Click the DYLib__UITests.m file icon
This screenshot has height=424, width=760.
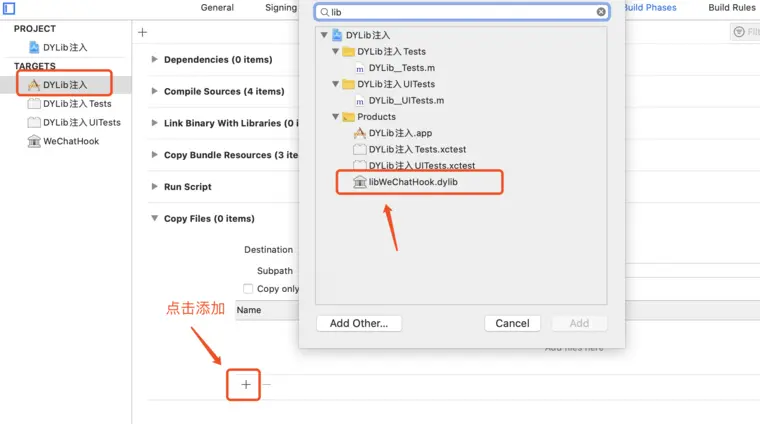pos(360,101)
